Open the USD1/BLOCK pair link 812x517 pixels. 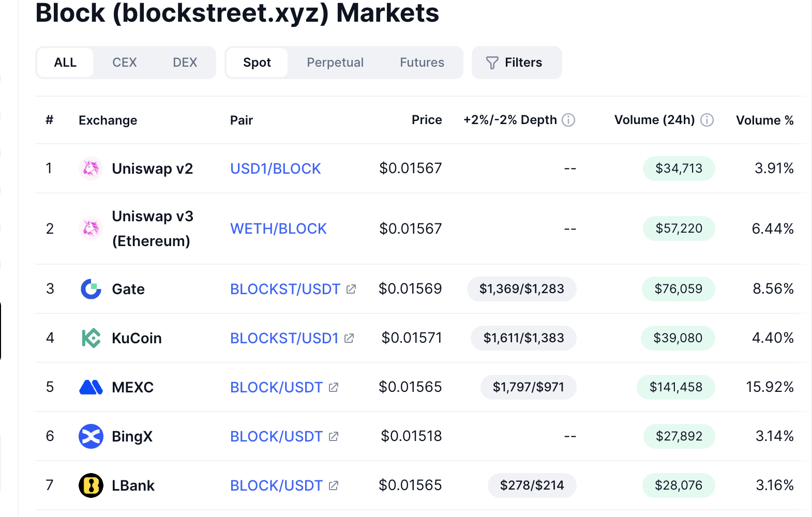tap(275, 169)
